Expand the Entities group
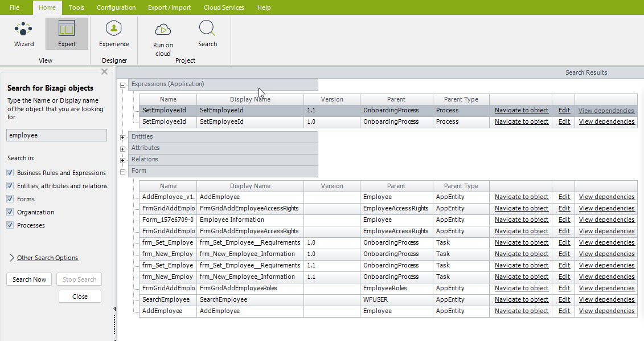Viewport: 644px width, 341px height. coord(122,137)
